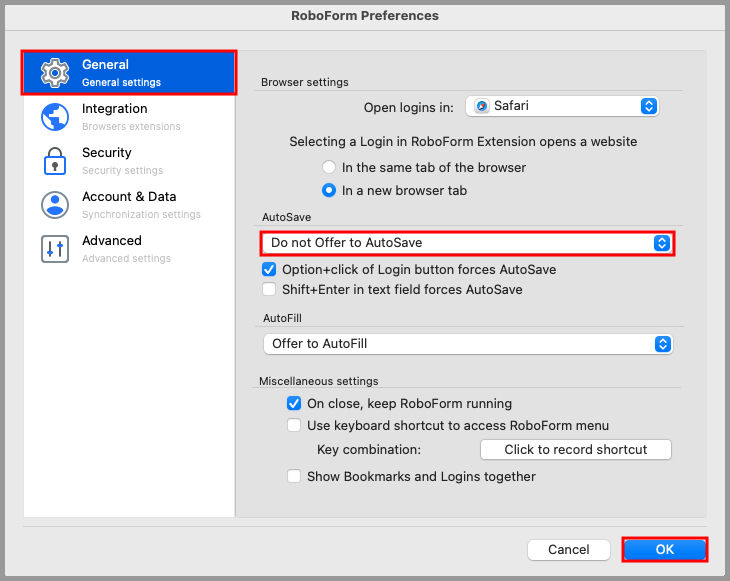Switch to the Advanced settings section

pyautogui.click(x=129, y=249)
